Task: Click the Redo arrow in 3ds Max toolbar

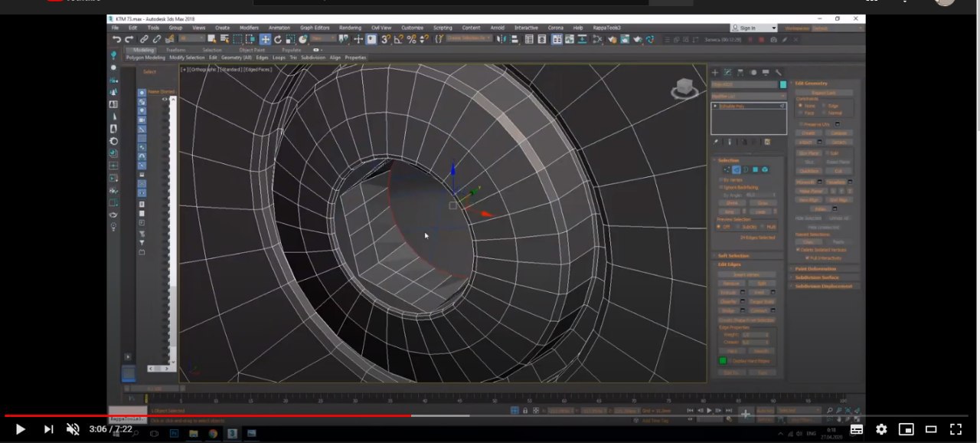Action: [x=129, y=39]
